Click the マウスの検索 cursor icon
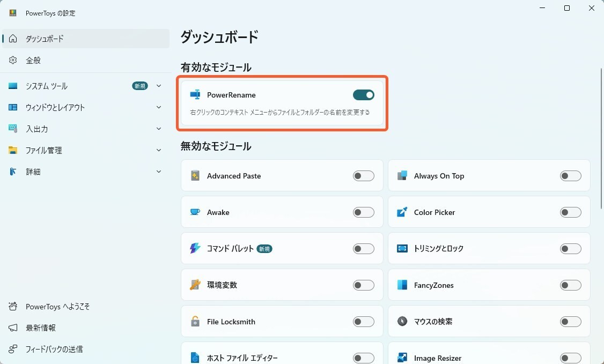Viewport: 604px width, 364px height. [402, 321]
